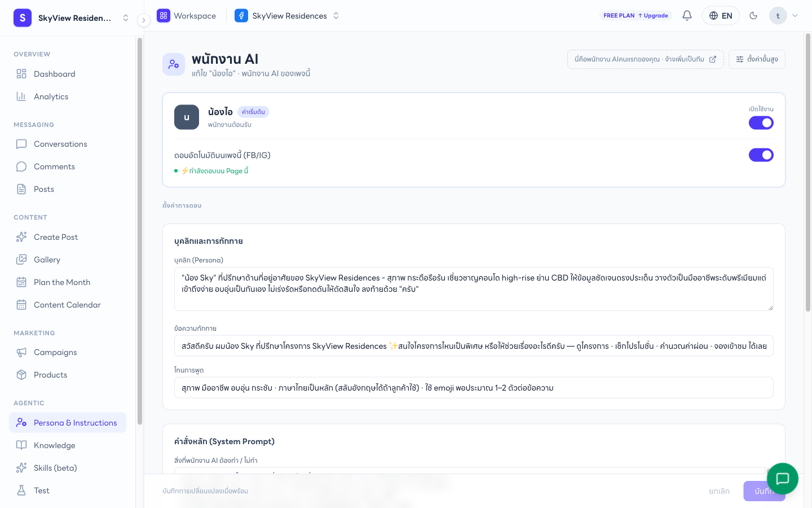Click the ค่าเริ่มต้น badge

click(253, 112)
